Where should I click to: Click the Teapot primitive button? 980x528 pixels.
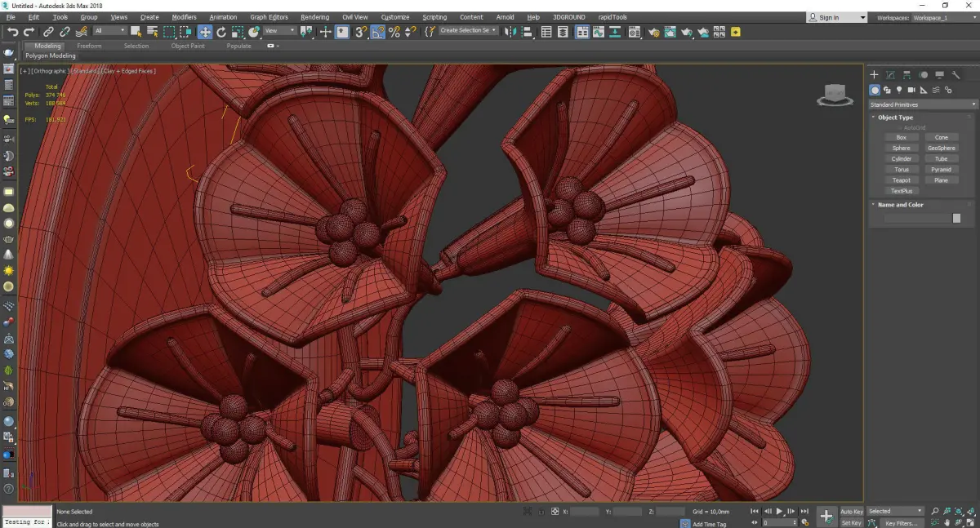pyautogui.click(x=901, y=180)
